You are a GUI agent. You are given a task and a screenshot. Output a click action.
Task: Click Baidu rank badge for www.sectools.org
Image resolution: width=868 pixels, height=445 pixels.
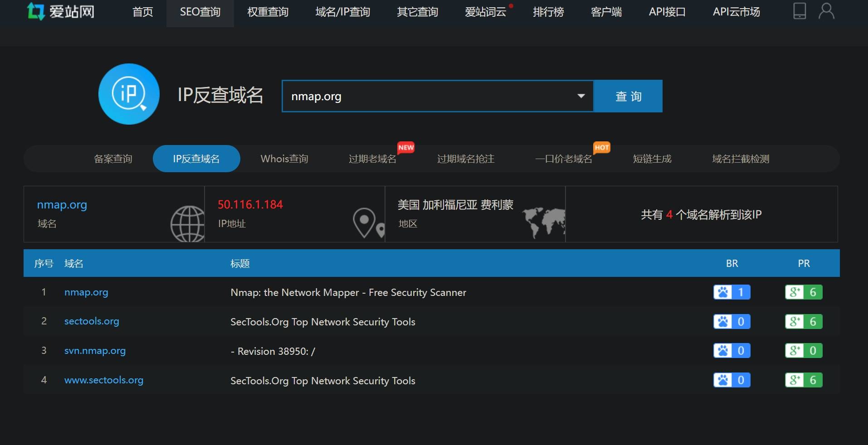(731, 380)
